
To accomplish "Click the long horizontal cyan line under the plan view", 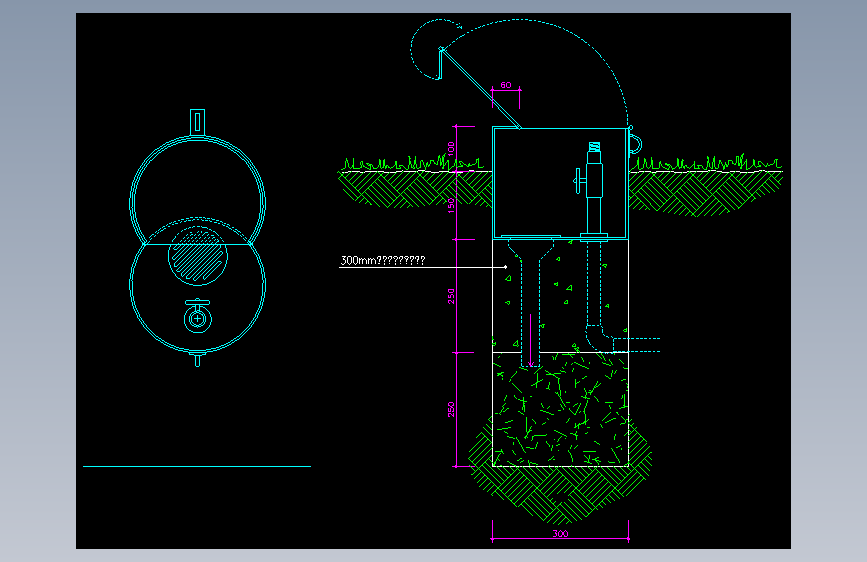I will point(197,466).
